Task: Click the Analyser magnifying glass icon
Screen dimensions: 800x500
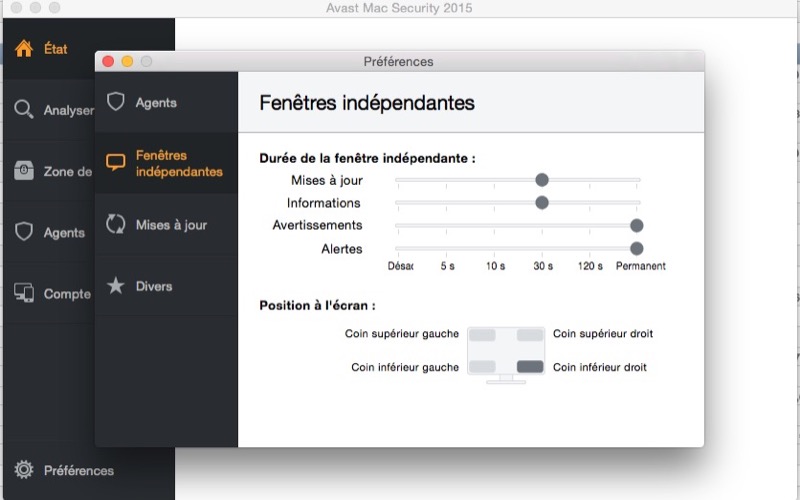Action: click(24, 109)
